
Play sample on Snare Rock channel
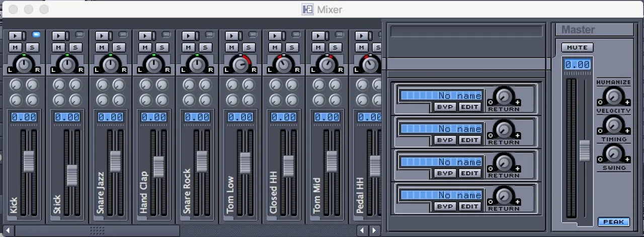(x=189, y=36)
